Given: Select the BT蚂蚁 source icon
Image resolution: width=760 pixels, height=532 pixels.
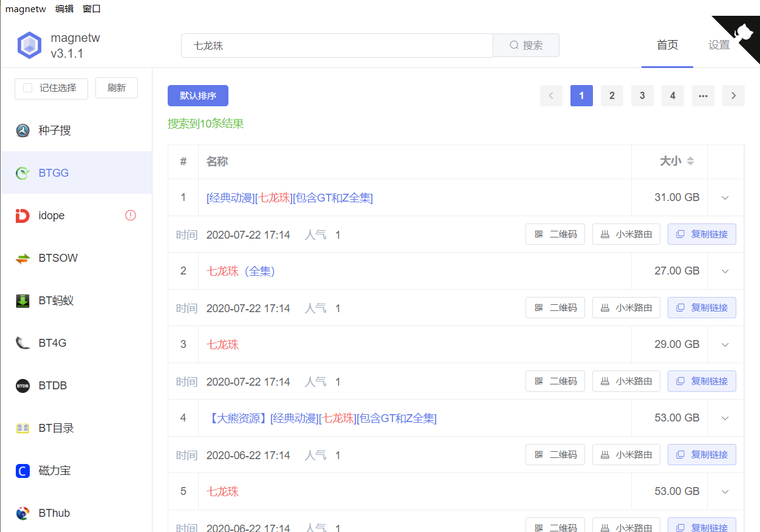Looking at the screenshot, I should pyautogui.click(x=22, y=301).
